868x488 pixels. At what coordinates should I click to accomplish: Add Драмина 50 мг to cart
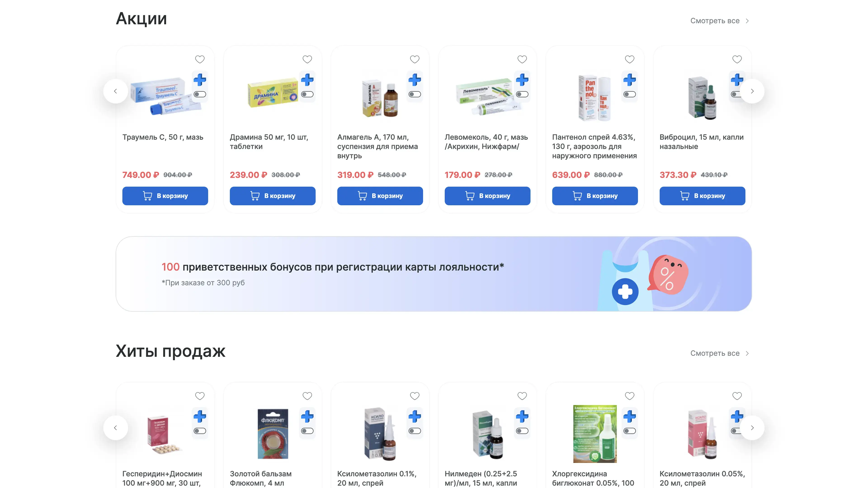click(273, 196)
